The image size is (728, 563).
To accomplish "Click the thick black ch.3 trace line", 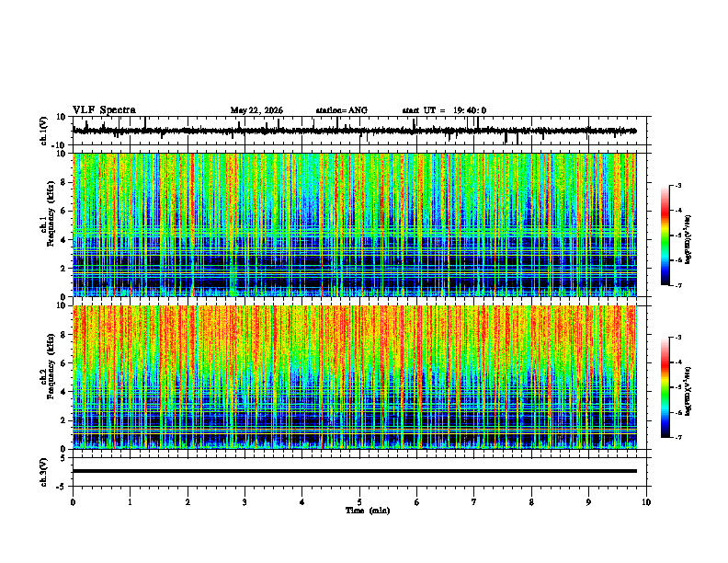I will [x=355, y=471].
